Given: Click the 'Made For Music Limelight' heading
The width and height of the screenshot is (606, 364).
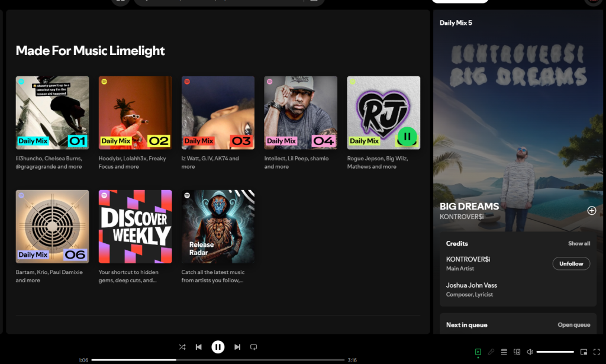Looking at the screenshot, I should pyautogui.click(x=91, y=51).
